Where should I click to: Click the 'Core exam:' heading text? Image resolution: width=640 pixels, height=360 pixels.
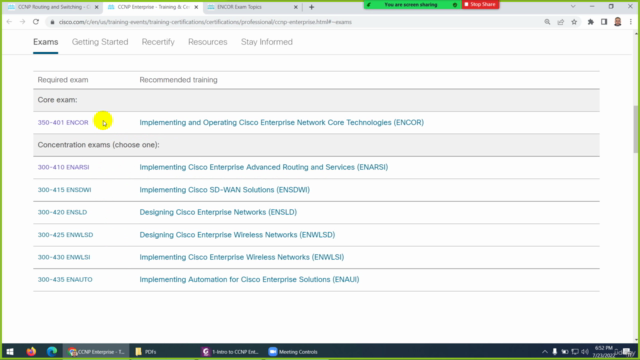[x=57, y=100]
